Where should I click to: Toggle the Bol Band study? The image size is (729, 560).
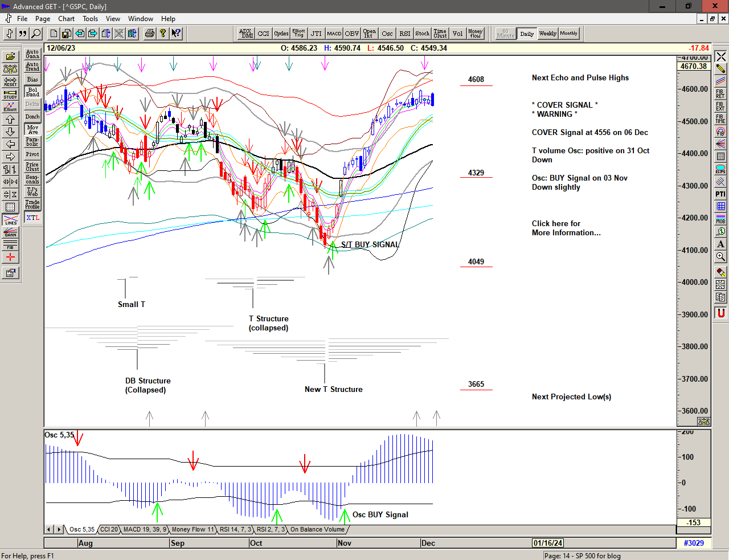32,92
